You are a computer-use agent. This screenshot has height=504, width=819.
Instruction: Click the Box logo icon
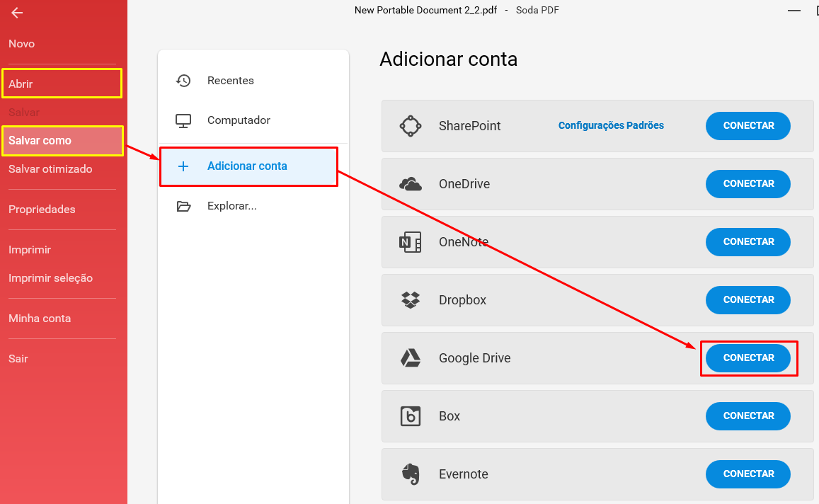(x=411, y=416)
